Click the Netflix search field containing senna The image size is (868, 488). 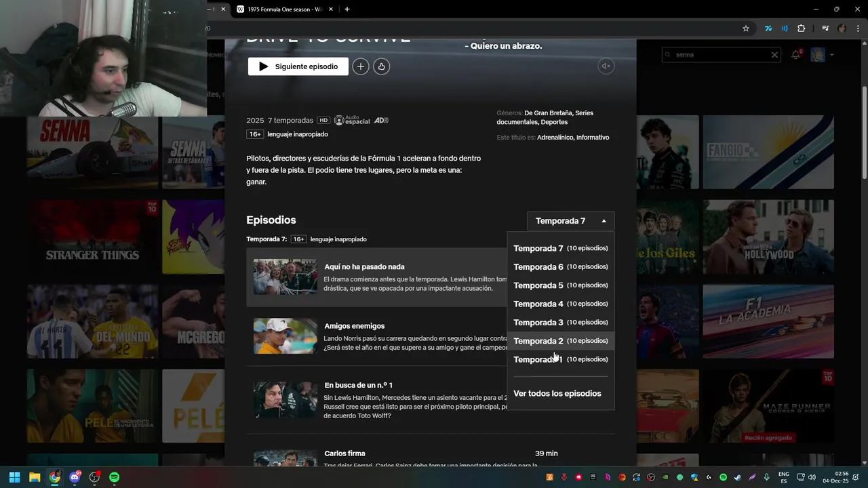(722, 54)
